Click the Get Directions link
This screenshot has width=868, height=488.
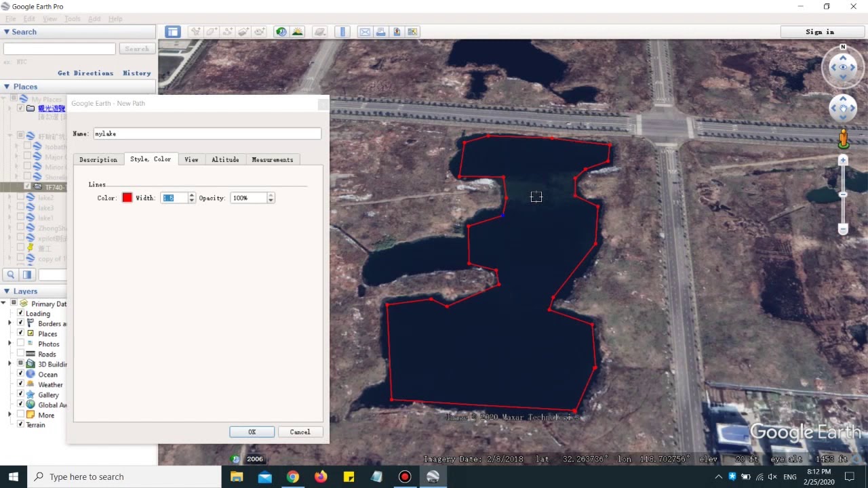click(85, 73)
